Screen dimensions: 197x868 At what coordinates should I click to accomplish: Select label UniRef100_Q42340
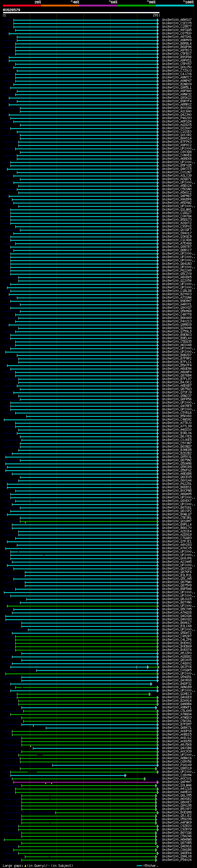tap(176, 115)
